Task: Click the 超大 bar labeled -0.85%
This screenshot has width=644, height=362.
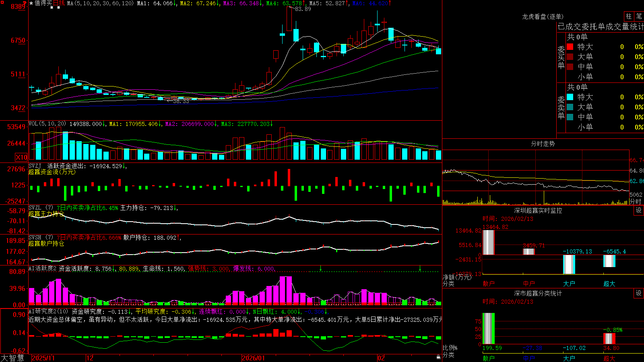Action: 609,339
